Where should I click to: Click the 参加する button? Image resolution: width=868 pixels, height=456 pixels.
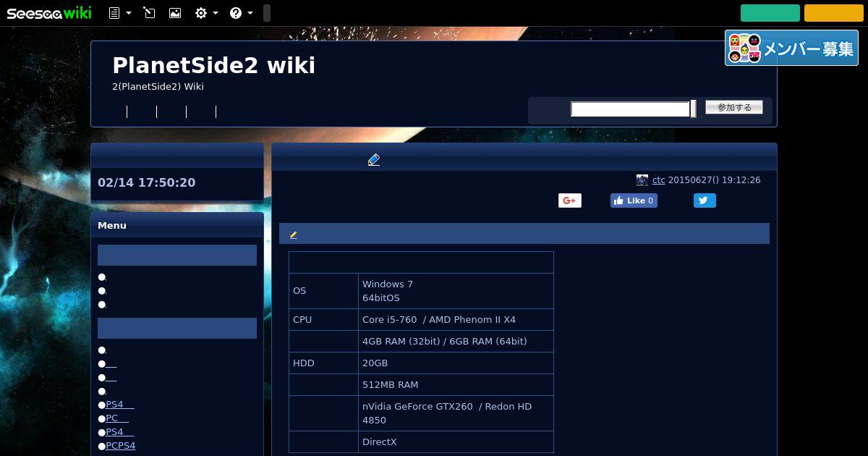(x=734, y=107)
